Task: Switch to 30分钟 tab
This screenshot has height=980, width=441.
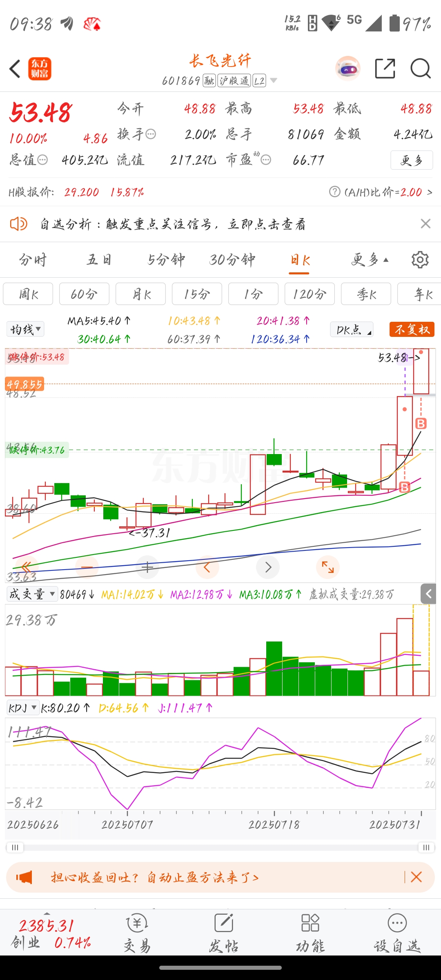Action: pos(232,260)
